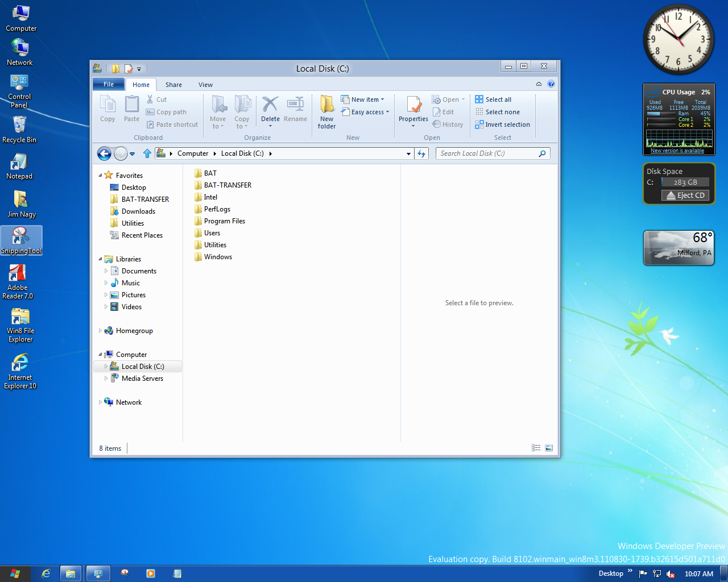Click Select none in ribbon
Screen dimensions: 728x582
498,112
